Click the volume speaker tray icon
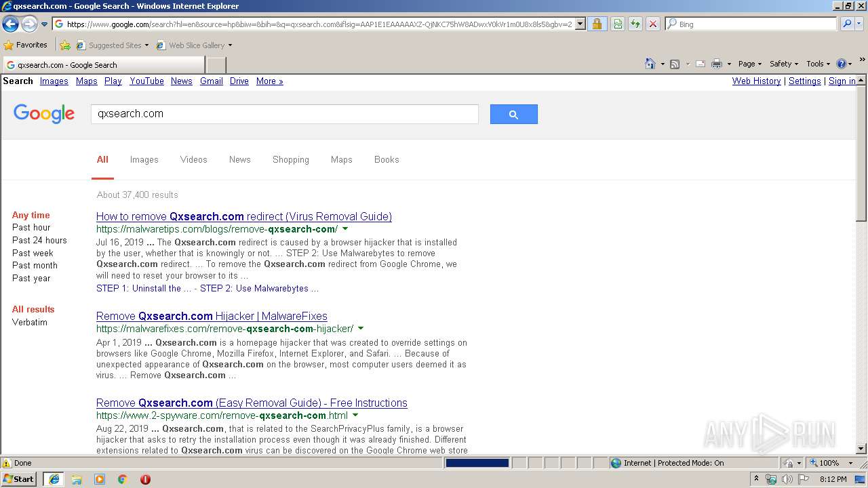 tap(787, 479)
